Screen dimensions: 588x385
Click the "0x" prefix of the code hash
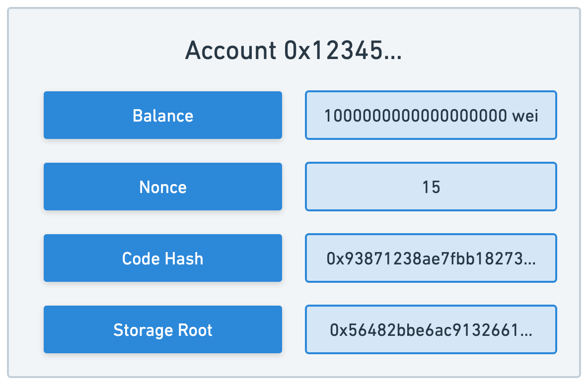pyautogui.click(x=335, y=259)
